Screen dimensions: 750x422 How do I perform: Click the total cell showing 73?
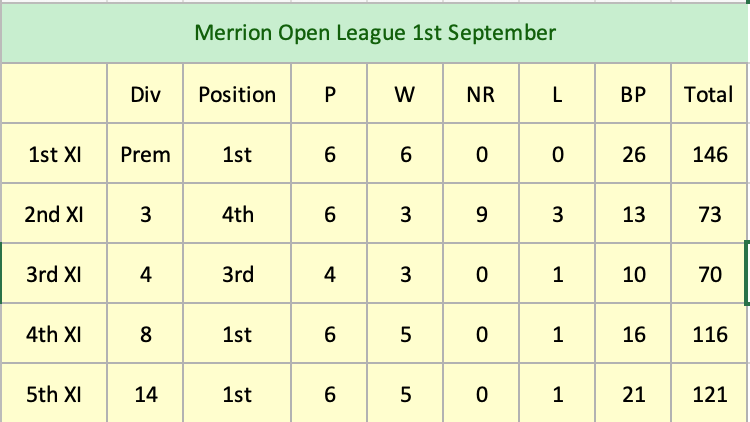point(710,215)
